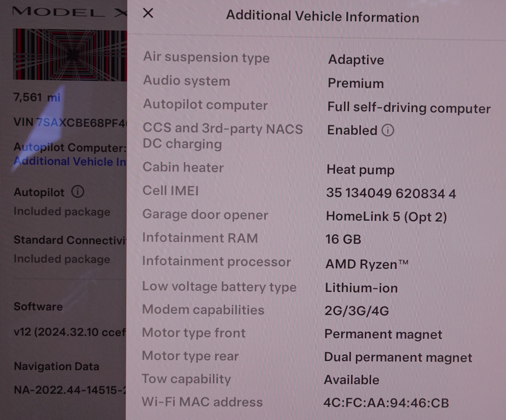The width and height of the screenshot is (506, 420).
Task: Select the Adaptive value
Action: pos(356,60)
